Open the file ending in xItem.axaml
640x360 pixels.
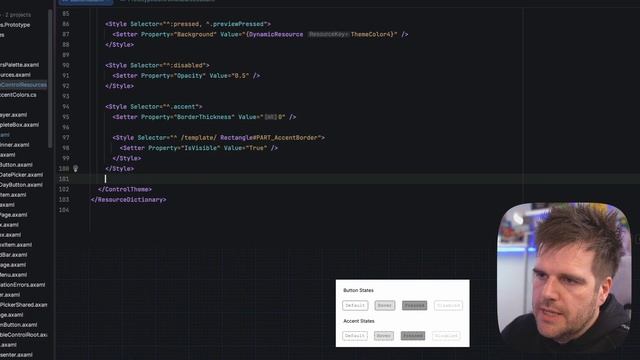16,245
